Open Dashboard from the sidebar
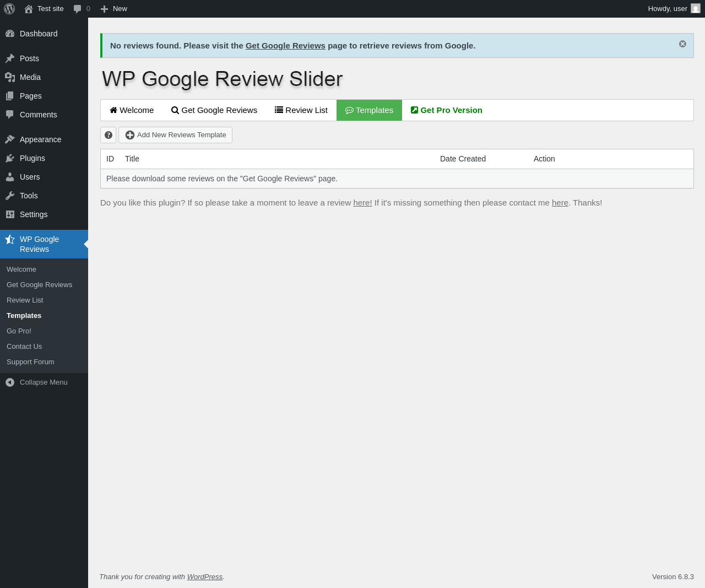The image size is (705, 588). pyautogui.click(x=39, y=34)
